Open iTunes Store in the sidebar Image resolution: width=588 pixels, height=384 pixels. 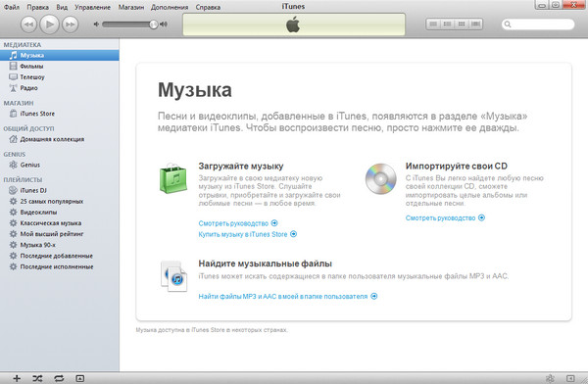pyautogui.click(x=60, y=114)
